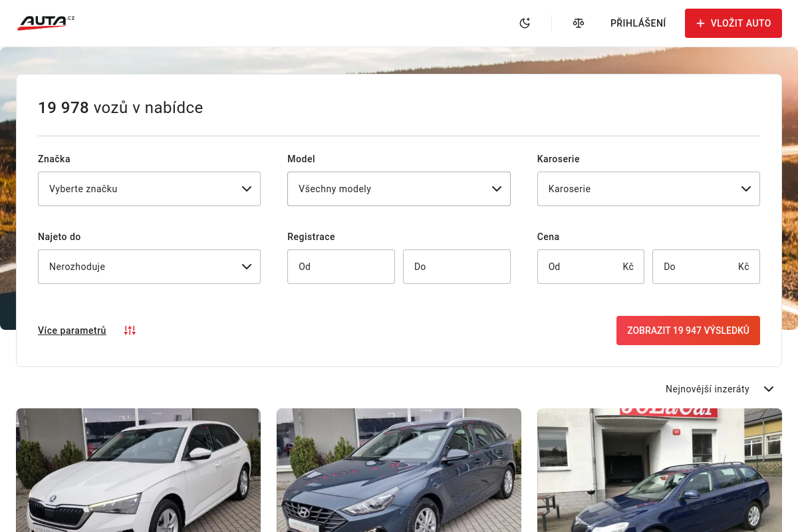Screen dimensions: 798x532
Task: Focus the Registrace Do field
Action: 456,267
